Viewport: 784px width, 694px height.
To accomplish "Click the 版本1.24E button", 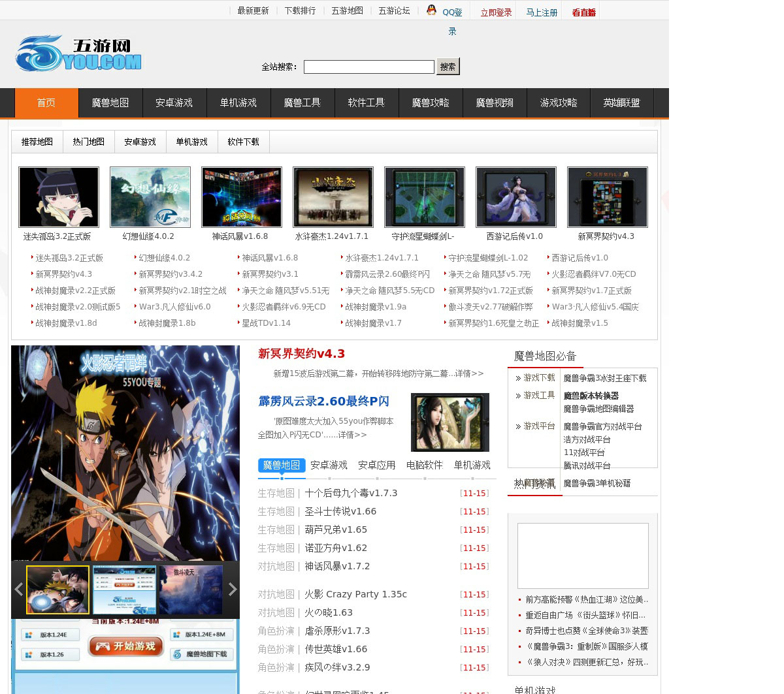I will [51, 635].
